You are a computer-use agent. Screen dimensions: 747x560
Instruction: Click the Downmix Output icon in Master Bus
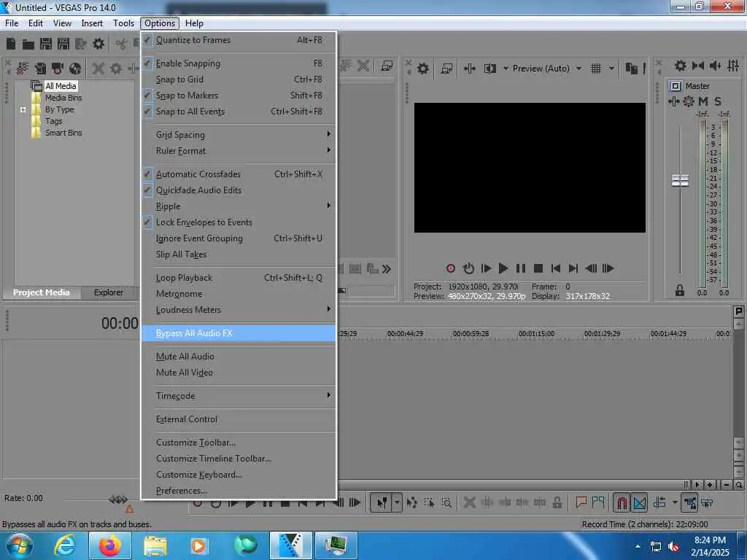(x=698, y=66)
